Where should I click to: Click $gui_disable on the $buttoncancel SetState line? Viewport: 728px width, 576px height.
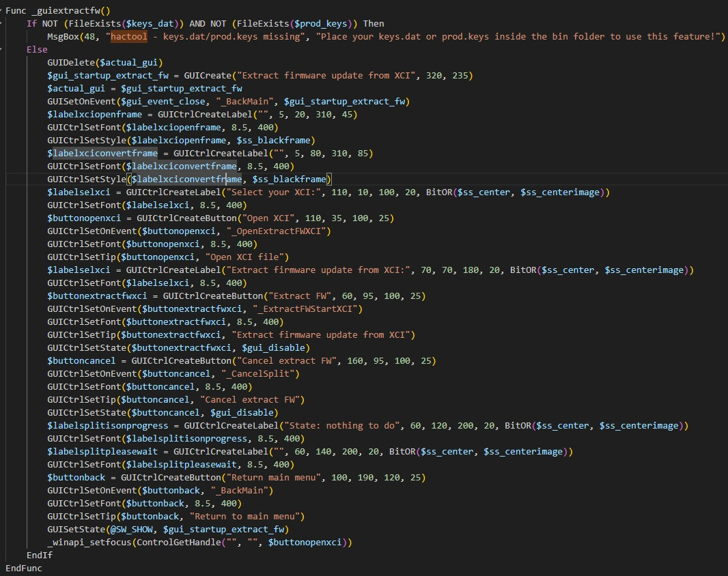coord(242,413)
